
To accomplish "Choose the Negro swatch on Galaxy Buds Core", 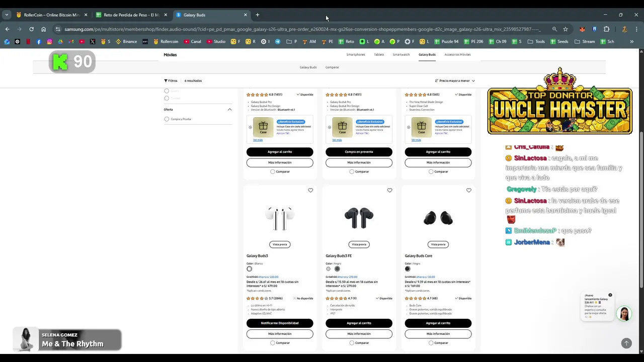I will click(x=408, y=269).
